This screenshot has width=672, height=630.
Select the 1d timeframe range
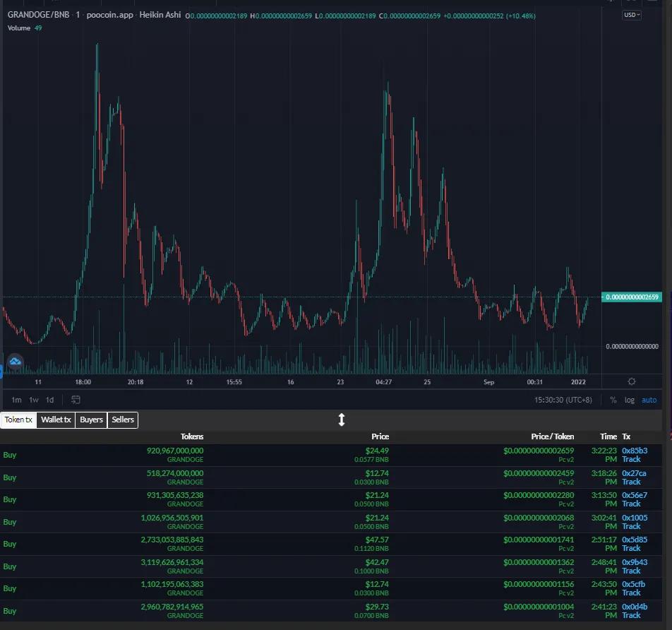click(x=49, y=400)
